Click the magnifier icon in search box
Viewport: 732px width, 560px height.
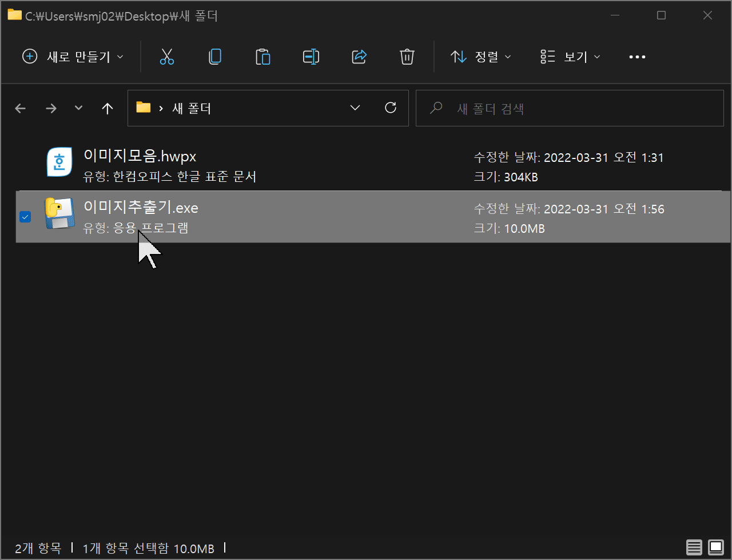tap(436, 108)
